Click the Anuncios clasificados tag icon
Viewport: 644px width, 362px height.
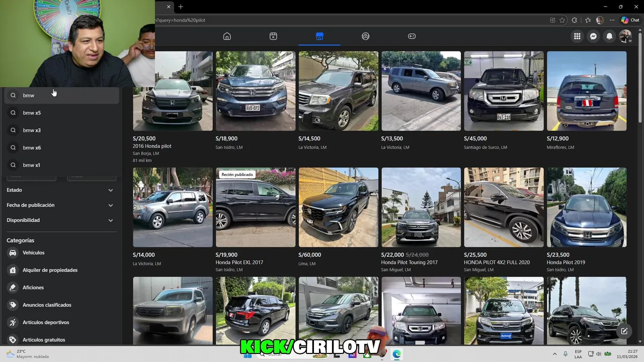13,305
